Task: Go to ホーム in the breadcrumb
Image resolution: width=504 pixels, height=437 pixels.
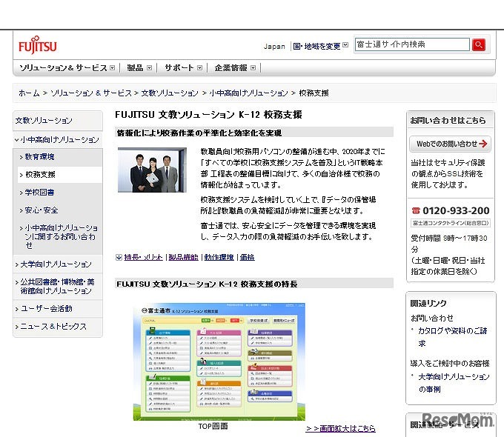Action: [29, 93]
